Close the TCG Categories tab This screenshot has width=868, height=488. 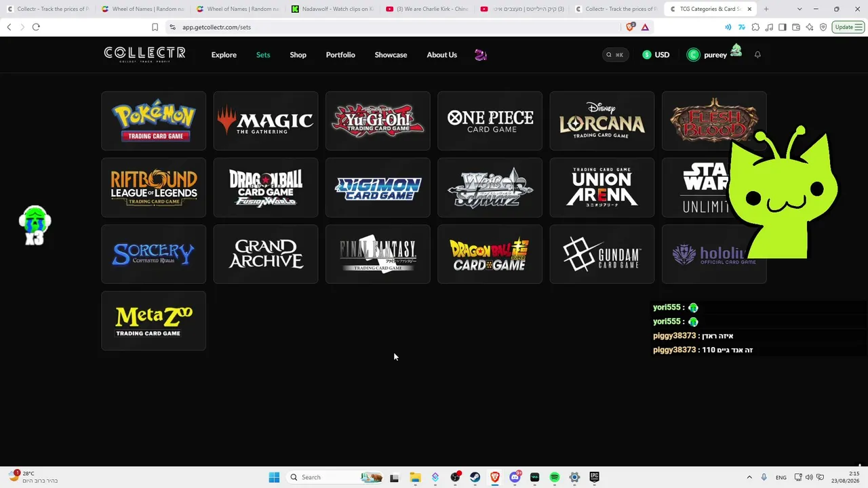click(749, 9)
